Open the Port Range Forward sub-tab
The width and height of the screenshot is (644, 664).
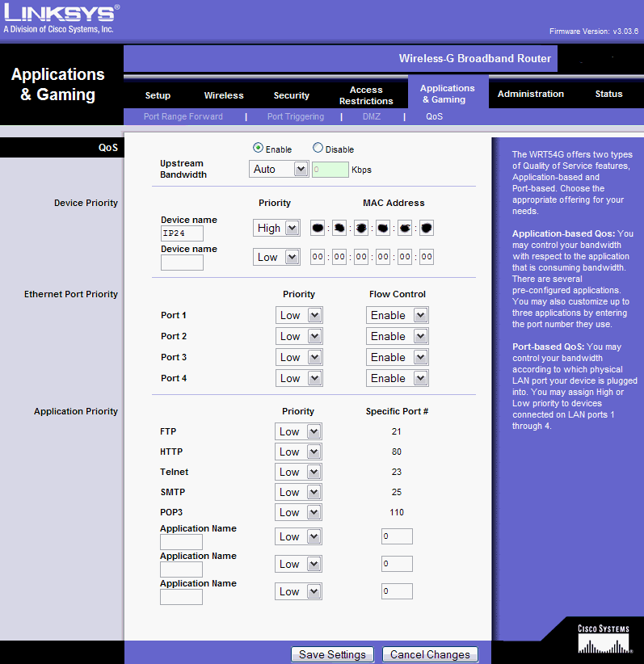pyautogui.click(x=183, y=116)
